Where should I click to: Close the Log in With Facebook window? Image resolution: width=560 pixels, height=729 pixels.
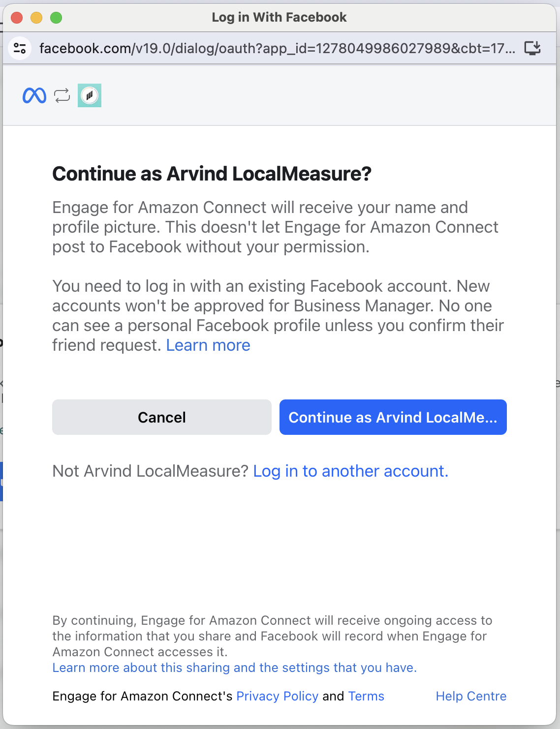coord(17,18)
